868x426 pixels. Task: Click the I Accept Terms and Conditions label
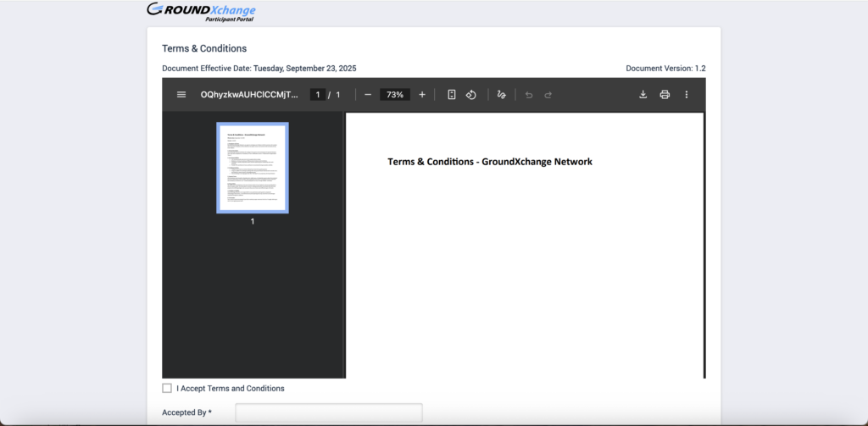pyautogui.click(x=231, y=388)
